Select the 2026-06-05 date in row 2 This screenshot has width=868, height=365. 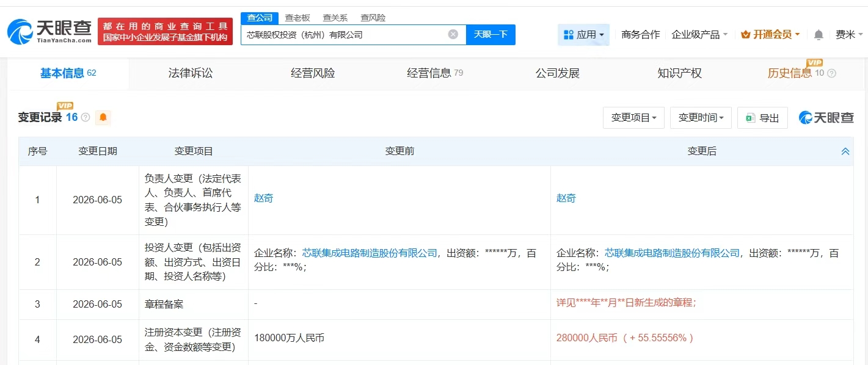(98, 262)
